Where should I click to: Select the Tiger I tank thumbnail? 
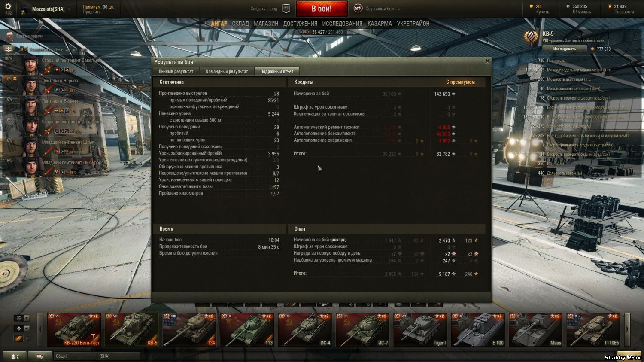[x=421, y=330]
